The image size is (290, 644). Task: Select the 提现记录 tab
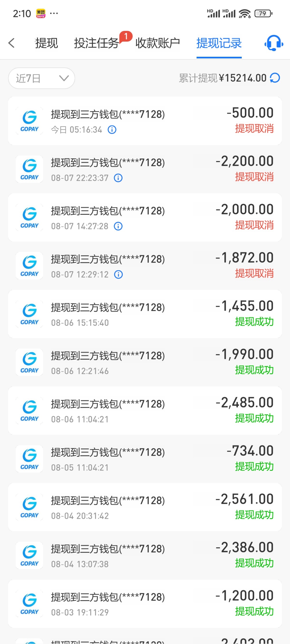[219, 43]
